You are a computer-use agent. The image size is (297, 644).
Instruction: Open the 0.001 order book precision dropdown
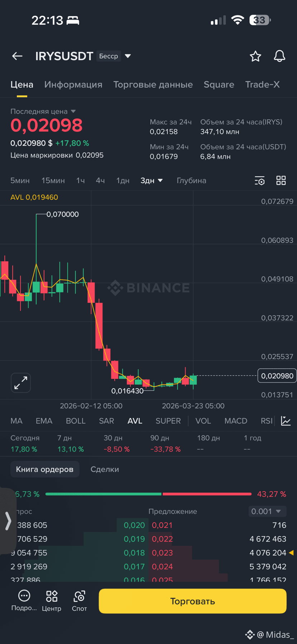click(x=267, y=511)
